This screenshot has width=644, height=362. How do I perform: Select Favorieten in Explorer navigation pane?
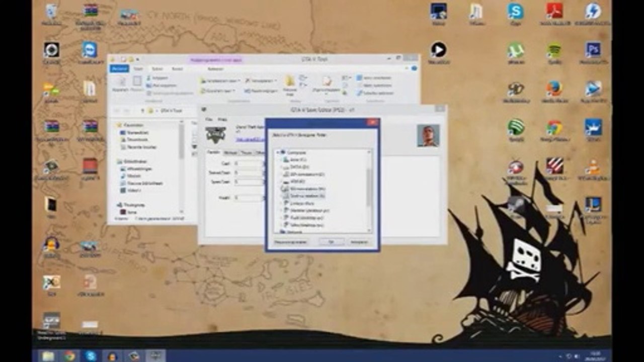coord(130,125)
